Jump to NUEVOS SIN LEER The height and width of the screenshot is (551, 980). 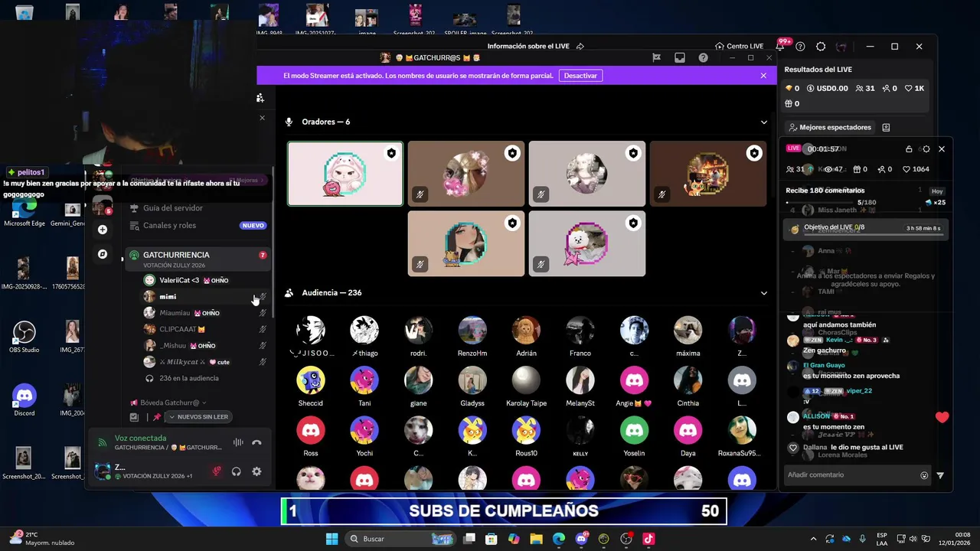click(x=198, y=417)
